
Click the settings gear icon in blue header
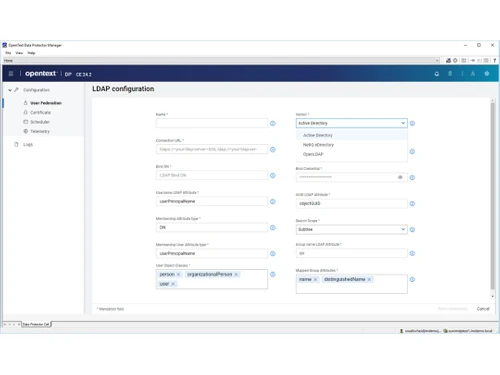[487, 74]
